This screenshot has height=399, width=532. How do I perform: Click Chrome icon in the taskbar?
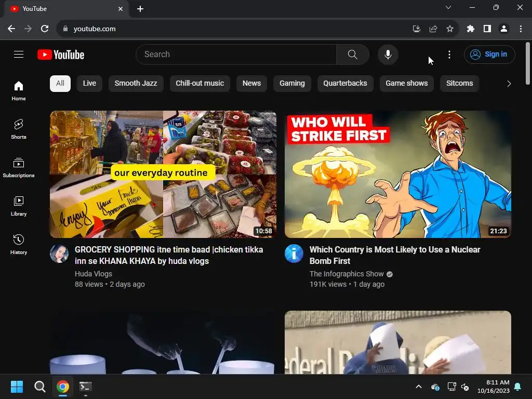pos(63,387)
